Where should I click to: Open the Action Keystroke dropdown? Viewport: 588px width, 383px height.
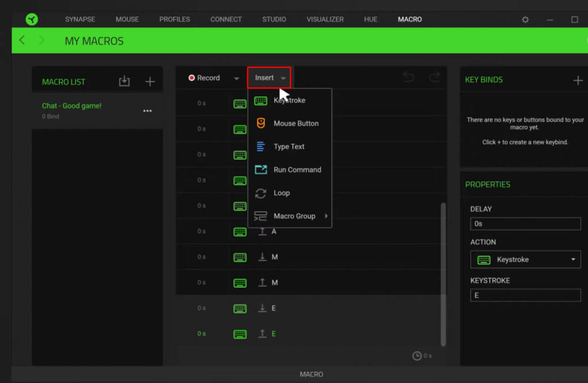(x=525, y=260)
